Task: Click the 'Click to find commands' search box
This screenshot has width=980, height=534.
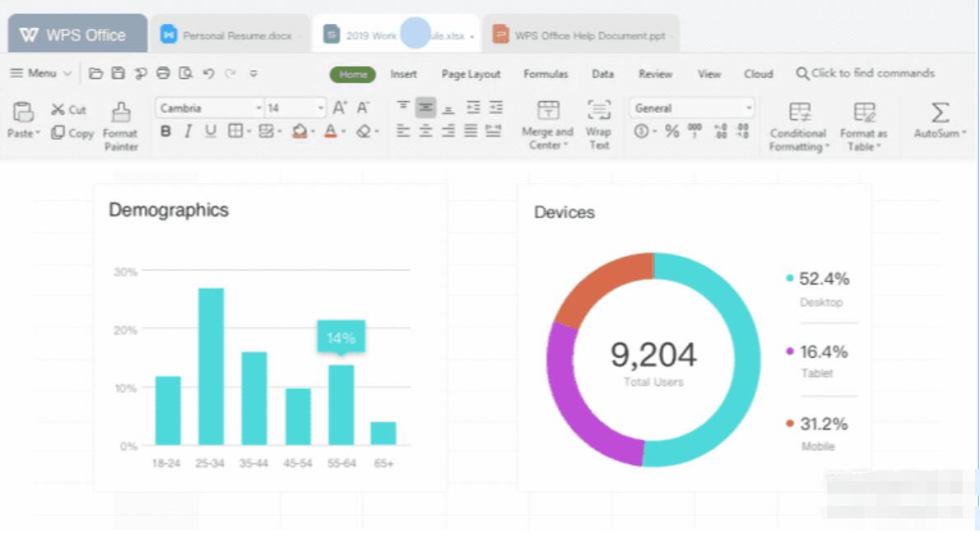Action: pos(865,73)
